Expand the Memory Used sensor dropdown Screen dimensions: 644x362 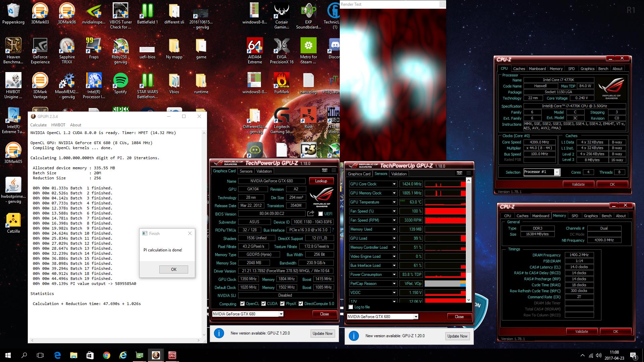[x=394, y=229]
